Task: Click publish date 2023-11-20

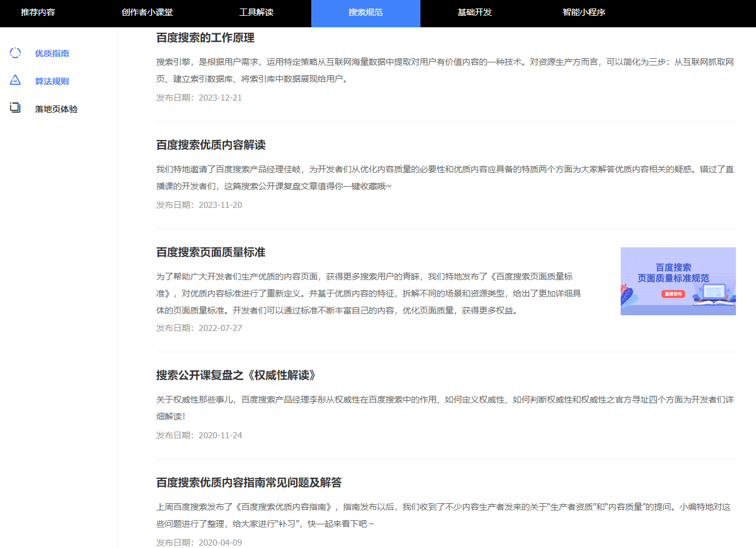Action: click(199, 205)
